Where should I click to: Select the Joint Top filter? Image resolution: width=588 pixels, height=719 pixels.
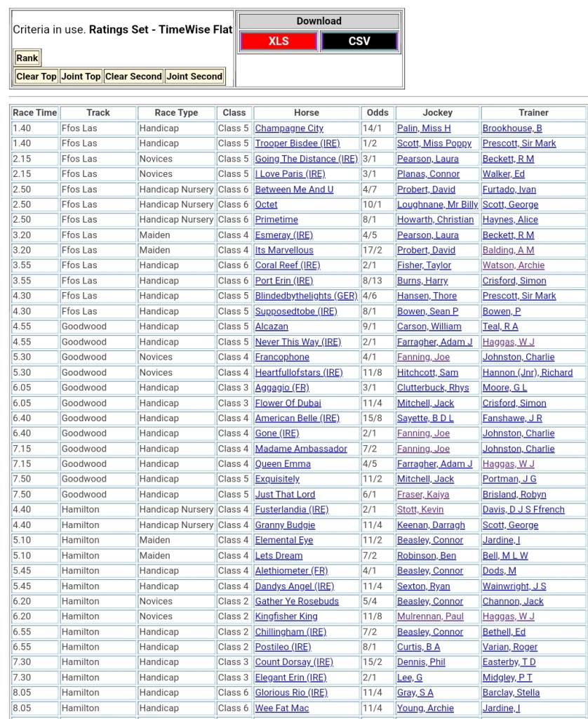click(81, 77)
